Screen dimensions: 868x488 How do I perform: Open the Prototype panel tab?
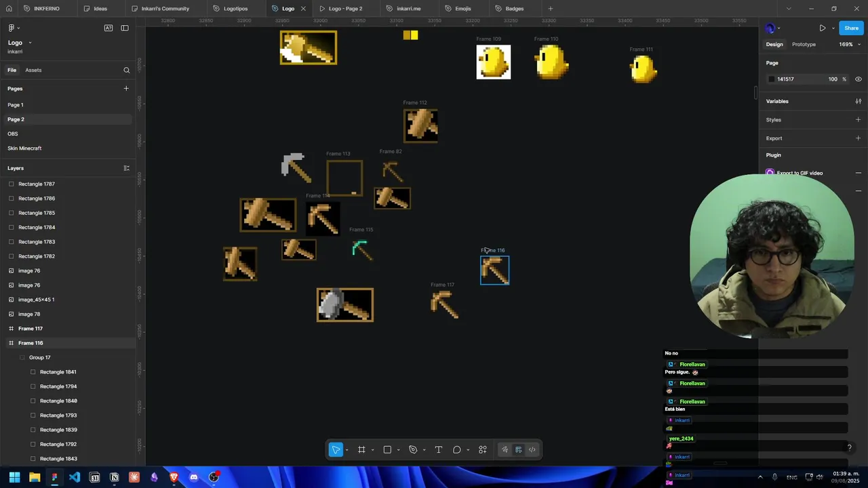tap(804, 45)
